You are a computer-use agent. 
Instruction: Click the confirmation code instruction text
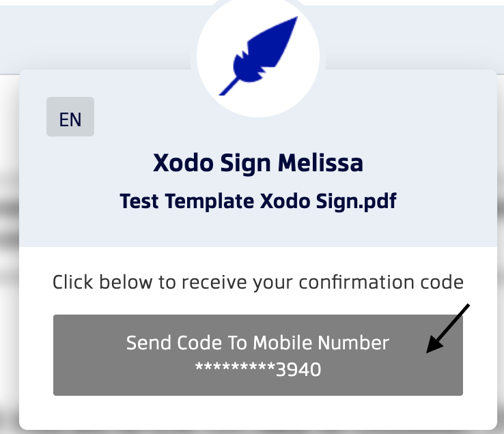tap(258, 283)
